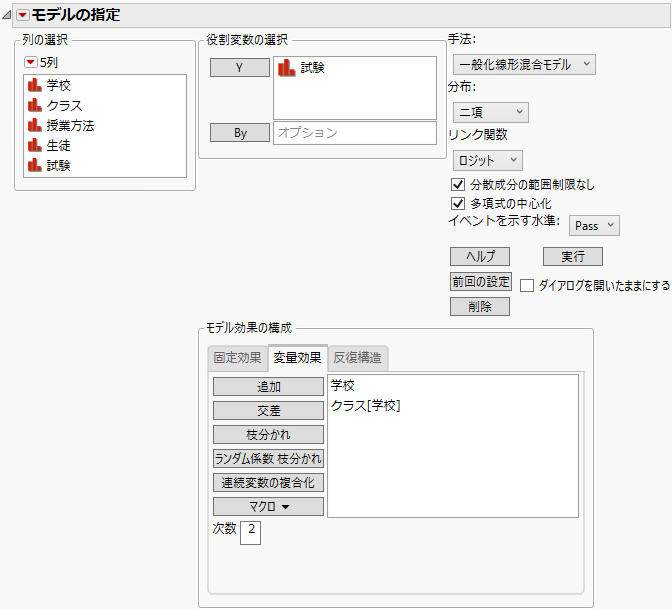The height and width of the screenshot is (609, 672).
Task: Select the 学校 column icon in the list
Action: click(33, 86)
